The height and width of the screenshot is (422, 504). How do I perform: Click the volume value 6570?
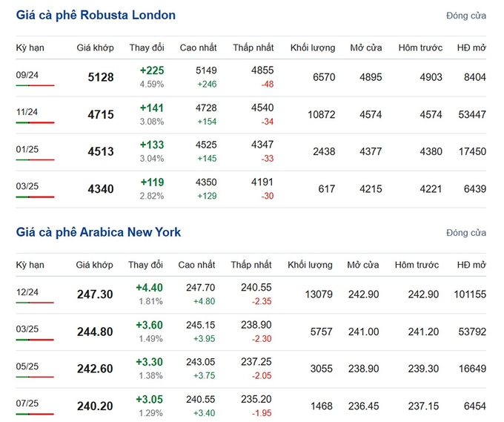point(324,77)
